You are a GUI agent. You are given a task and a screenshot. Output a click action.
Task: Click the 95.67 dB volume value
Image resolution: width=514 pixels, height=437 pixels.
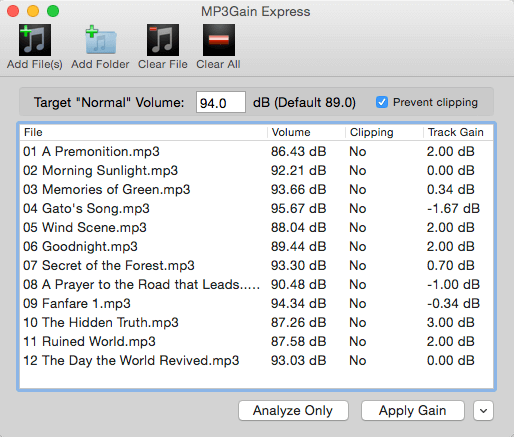298,209
